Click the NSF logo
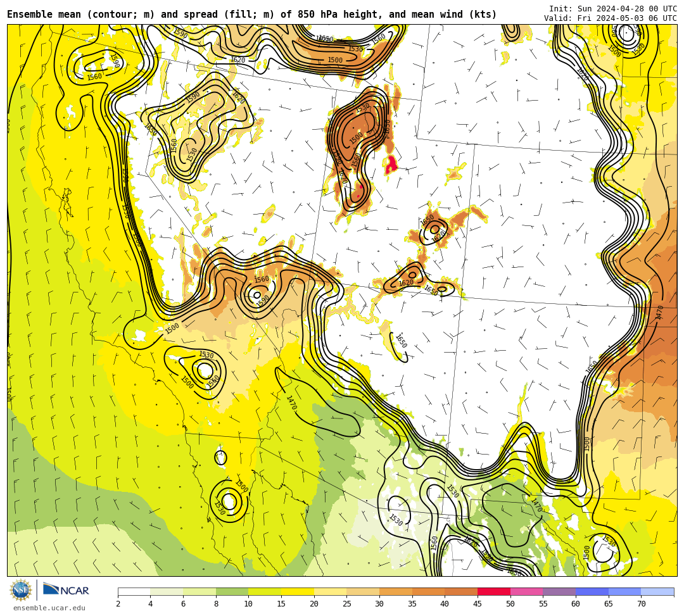 click(x=21, y=590)
